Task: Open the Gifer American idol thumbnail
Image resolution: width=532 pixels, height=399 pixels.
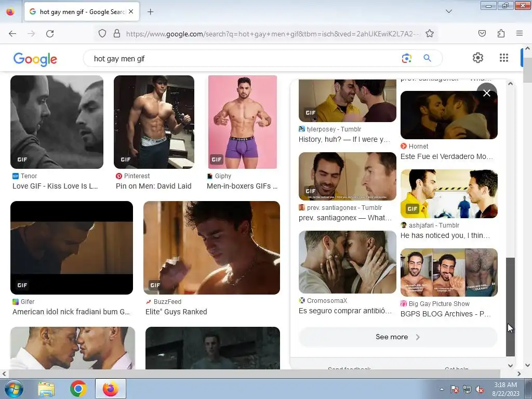Action: pyautogui.click(x=72, y=248)
